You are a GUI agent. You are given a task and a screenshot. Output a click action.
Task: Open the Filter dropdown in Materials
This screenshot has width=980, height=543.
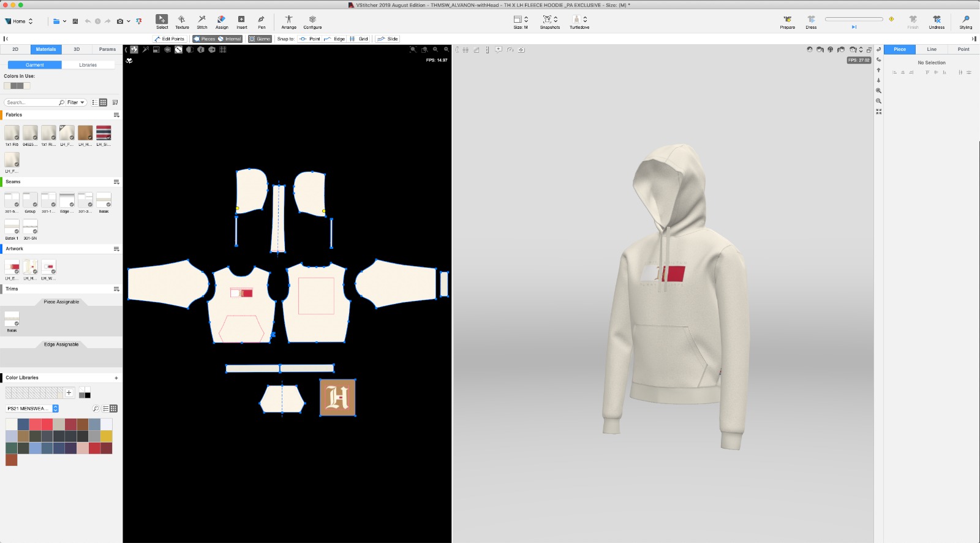click(x=76, y=102)
